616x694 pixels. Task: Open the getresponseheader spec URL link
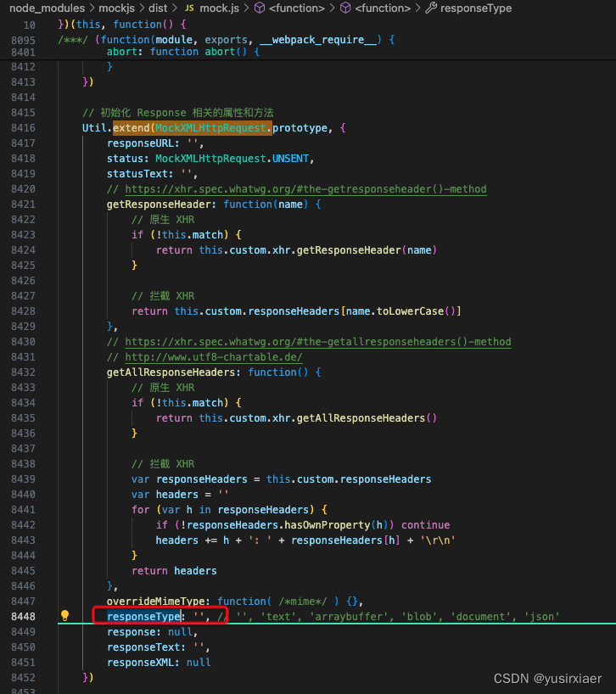coord(305,189)
